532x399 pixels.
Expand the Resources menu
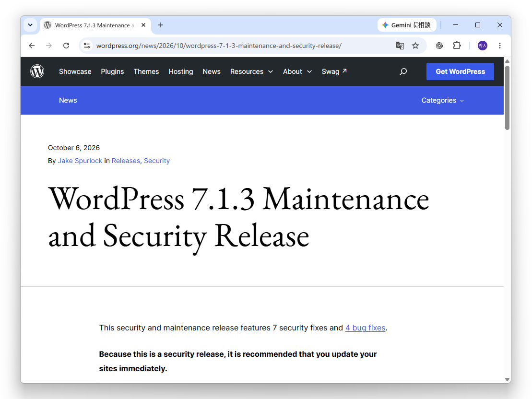tap(251, 71)
